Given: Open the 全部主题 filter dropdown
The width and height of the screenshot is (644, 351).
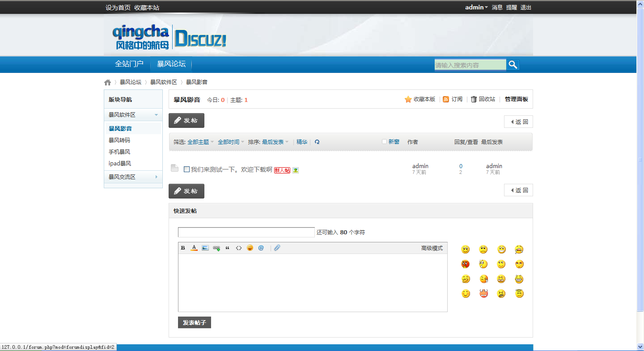Looking at the screenshot, I should point(201,142).
